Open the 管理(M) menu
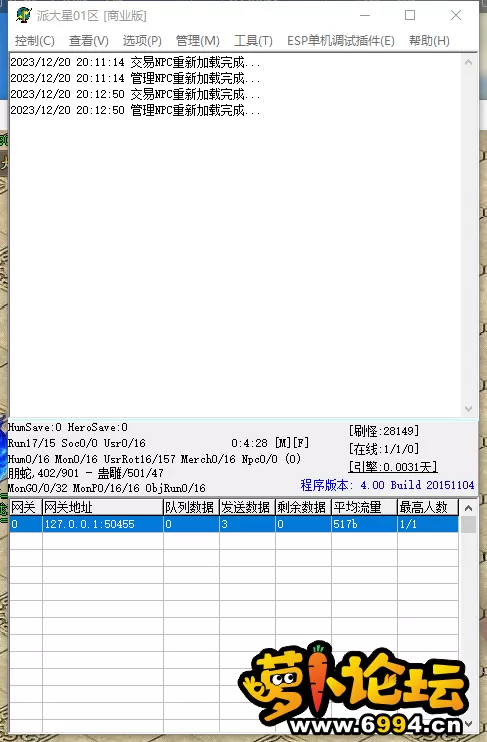Image resolution: width=487 pixels, height=742 pixels. pos(197,41)
